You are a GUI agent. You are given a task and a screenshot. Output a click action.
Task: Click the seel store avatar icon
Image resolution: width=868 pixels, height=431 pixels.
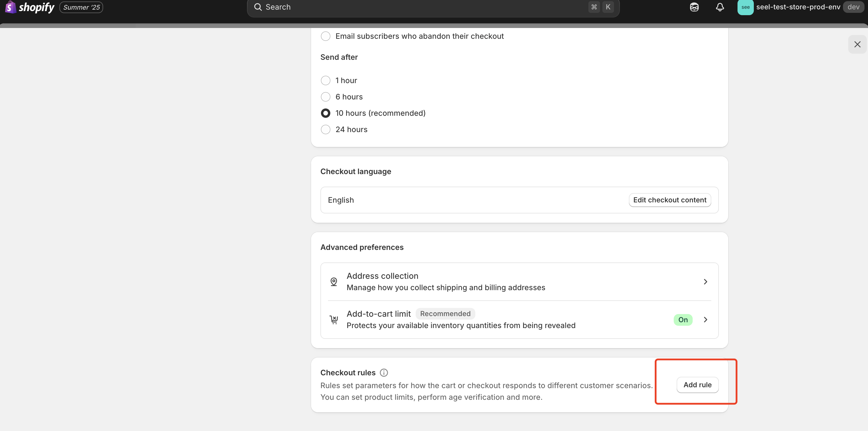[x=745, y=7]
